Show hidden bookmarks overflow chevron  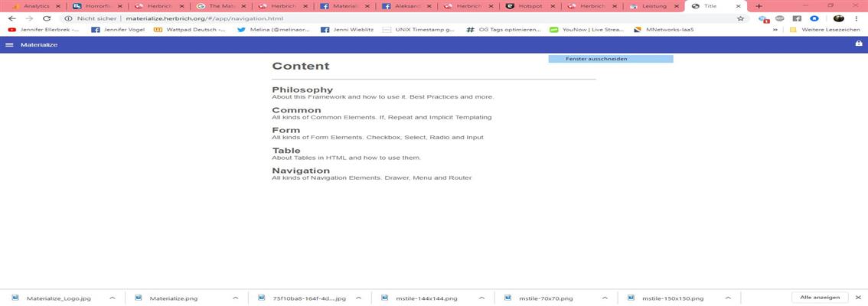coord(775,30)
